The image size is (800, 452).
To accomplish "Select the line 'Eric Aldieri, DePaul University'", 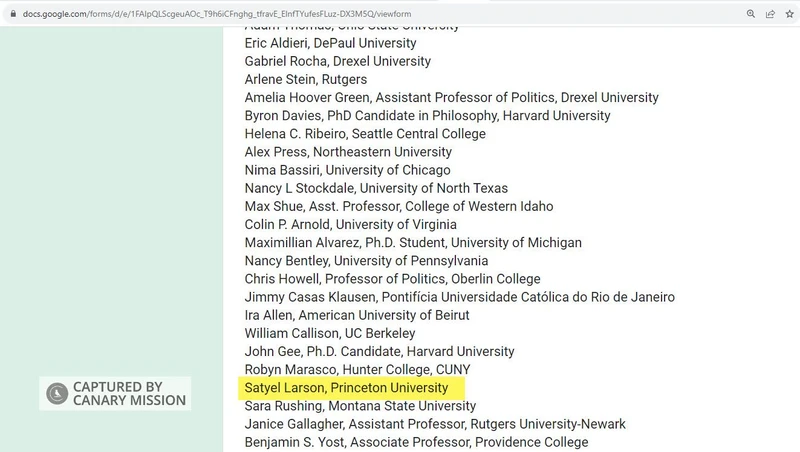I will (330, 43).
